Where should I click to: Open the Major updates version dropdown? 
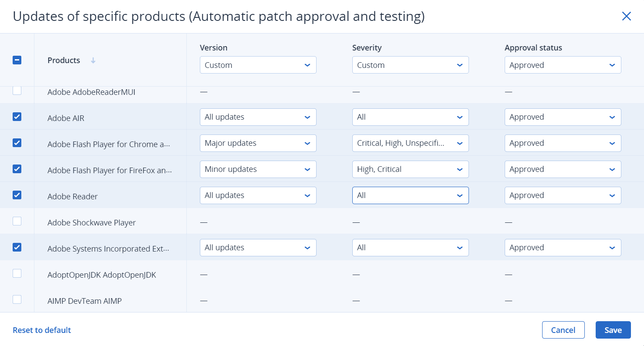click(x=258, y=143)
